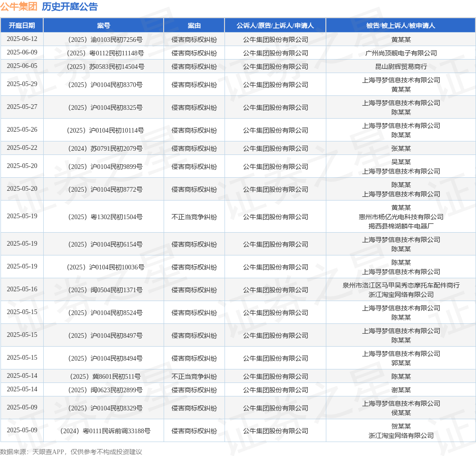Select the 公诉人/原告/上诉人/申请人 column header
This screenshot has height=456, width=476.
(275, 26)
